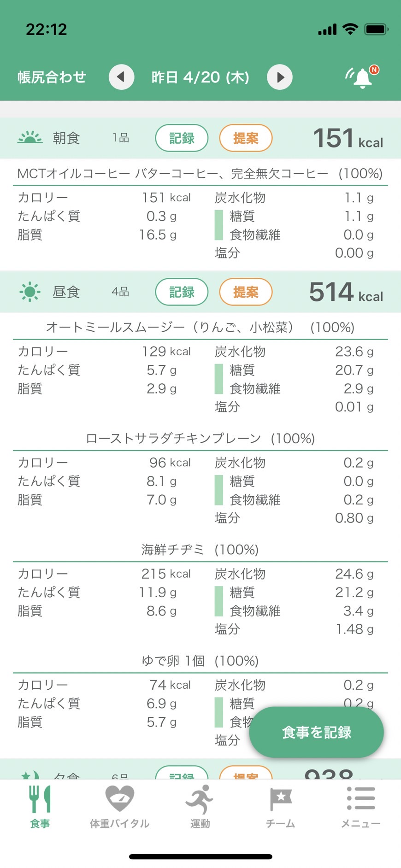This screenshot has height=868, width=401.
Task: Open 海鮮チヂミ food entry
Action: click(x=200, y=550)
